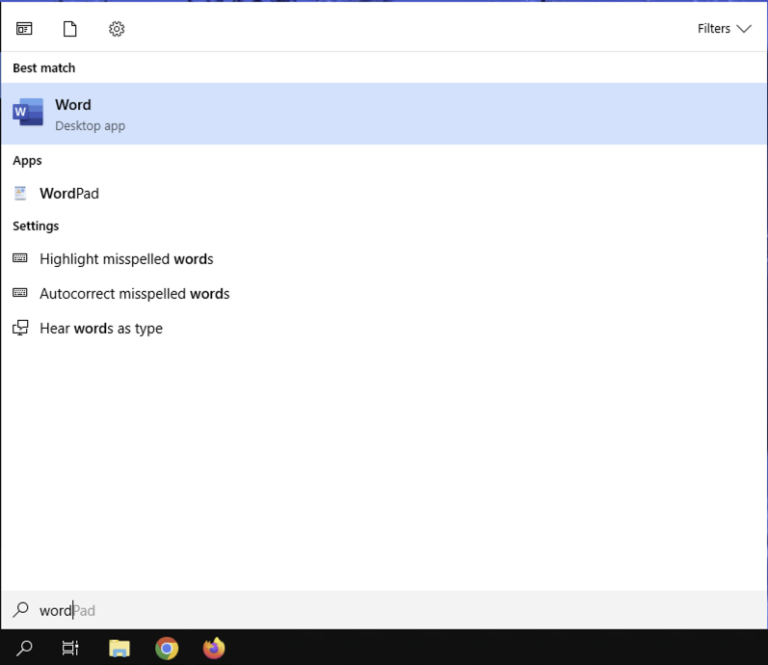Open Hear words as type setting

[384, 328]
